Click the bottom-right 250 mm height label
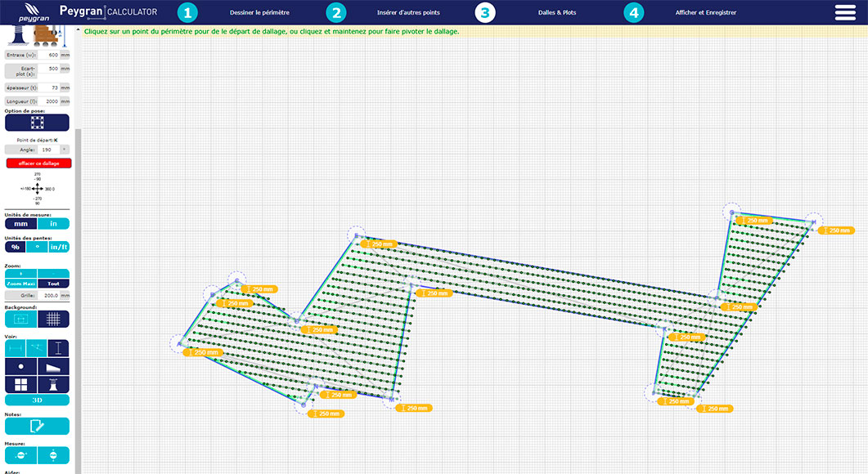The image size is (868, 474). 715,408
